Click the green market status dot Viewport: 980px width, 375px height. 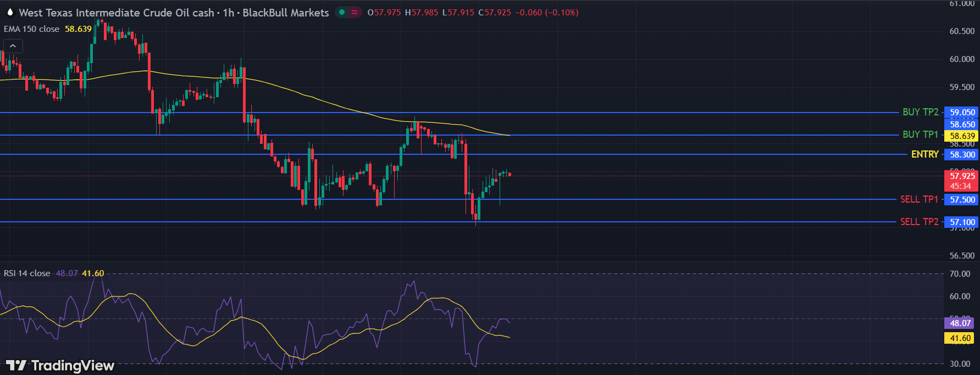342,12
